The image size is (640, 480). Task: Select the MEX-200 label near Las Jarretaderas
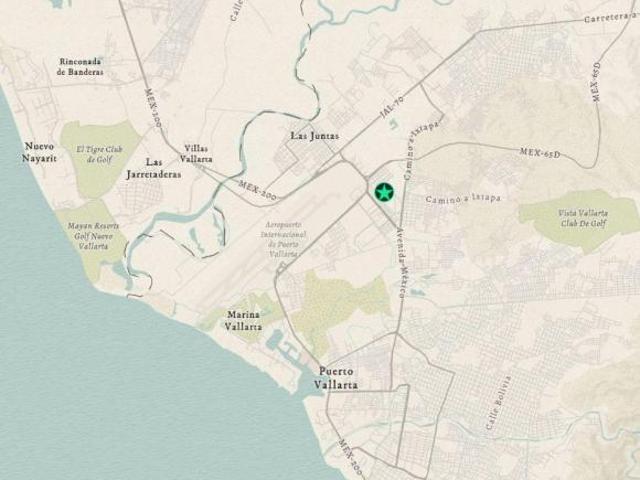click(x=257, y=191)
